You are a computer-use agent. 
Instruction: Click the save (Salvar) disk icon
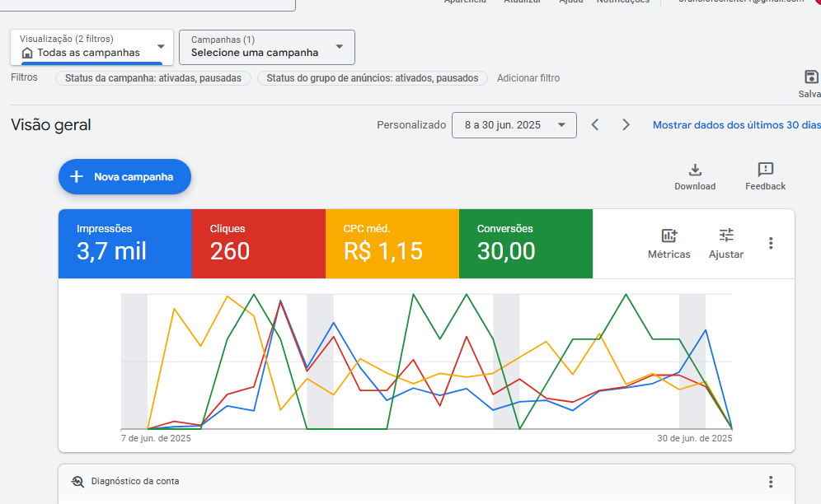pos(811,77)
